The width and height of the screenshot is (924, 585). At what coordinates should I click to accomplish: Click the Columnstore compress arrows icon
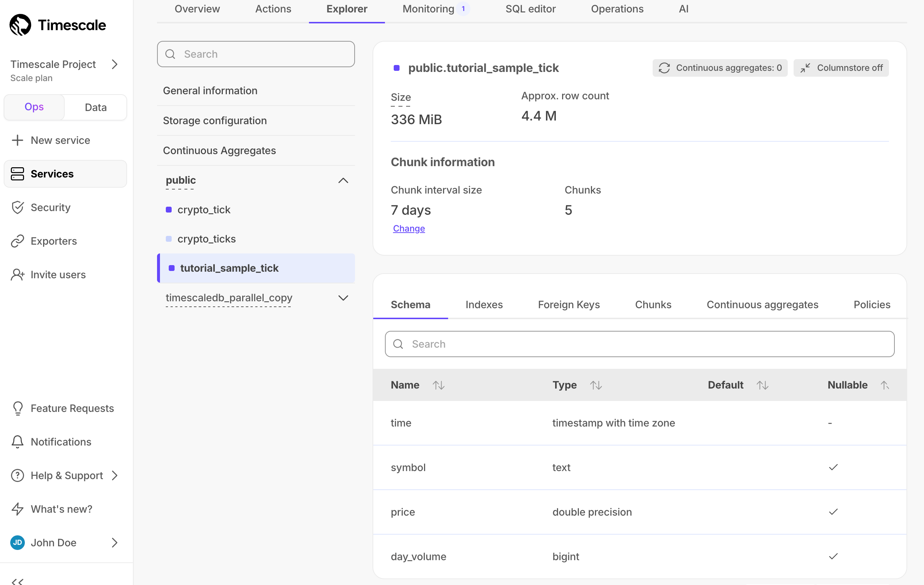coord(805,68)
